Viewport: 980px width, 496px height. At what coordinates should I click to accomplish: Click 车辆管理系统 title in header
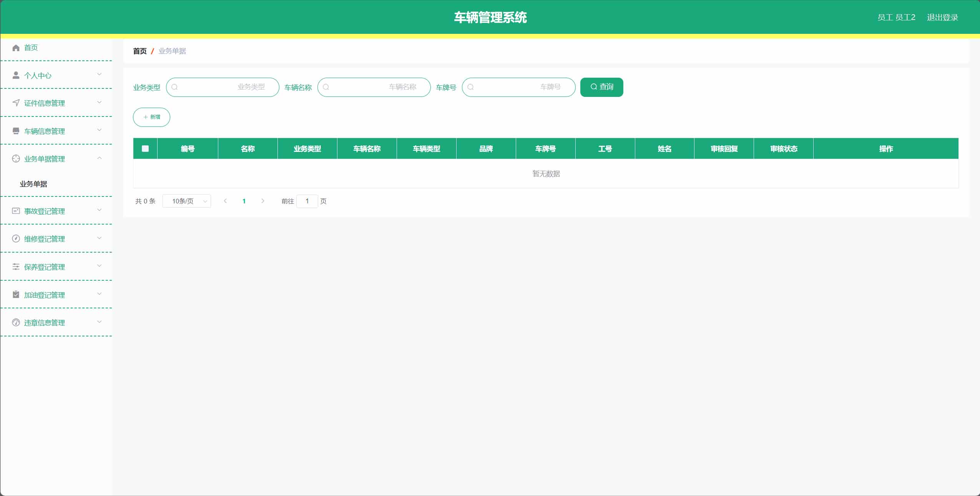[x=490, y=17]
